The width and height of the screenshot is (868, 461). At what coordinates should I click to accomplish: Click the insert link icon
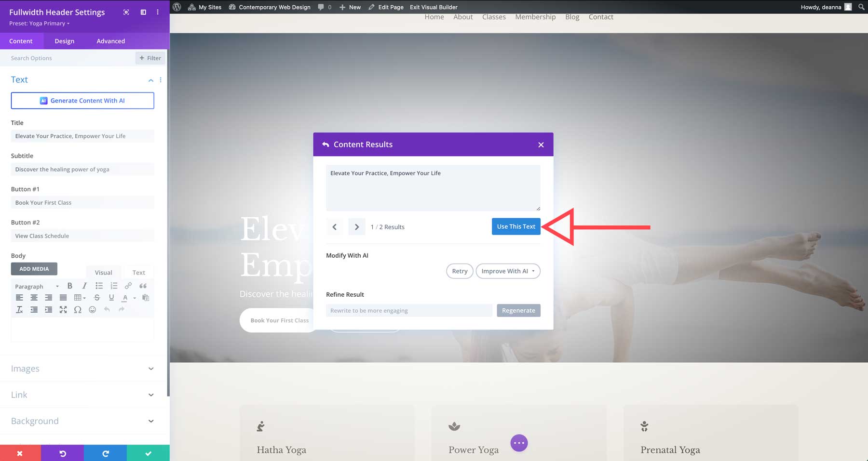(128, 286)
